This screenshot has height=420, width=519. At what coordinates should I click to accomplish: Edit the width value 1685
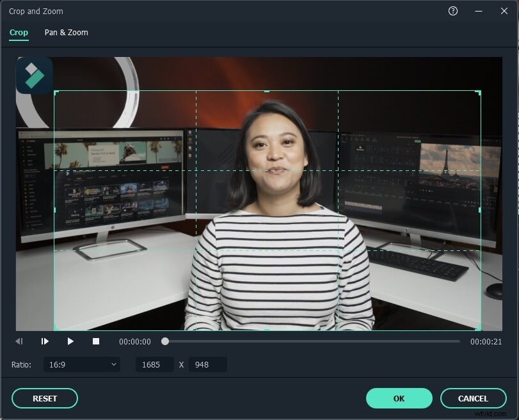(152, 364)
